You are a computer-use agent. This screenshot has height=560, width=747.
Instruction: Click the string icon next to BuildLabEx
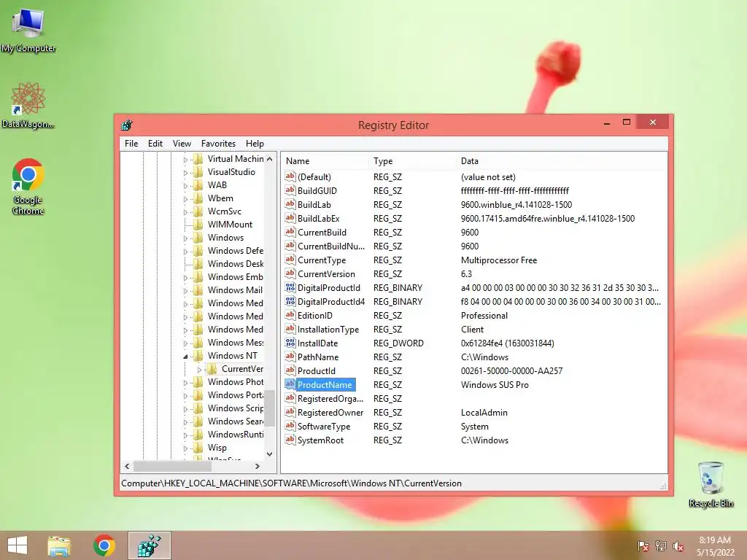[290, 218]
